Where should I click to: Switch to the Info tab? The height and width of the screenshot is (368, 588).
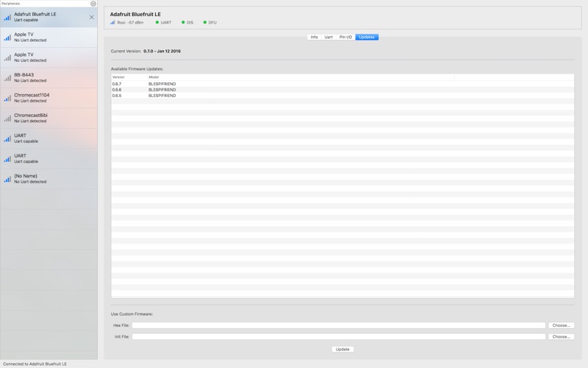tap(314, 38)
